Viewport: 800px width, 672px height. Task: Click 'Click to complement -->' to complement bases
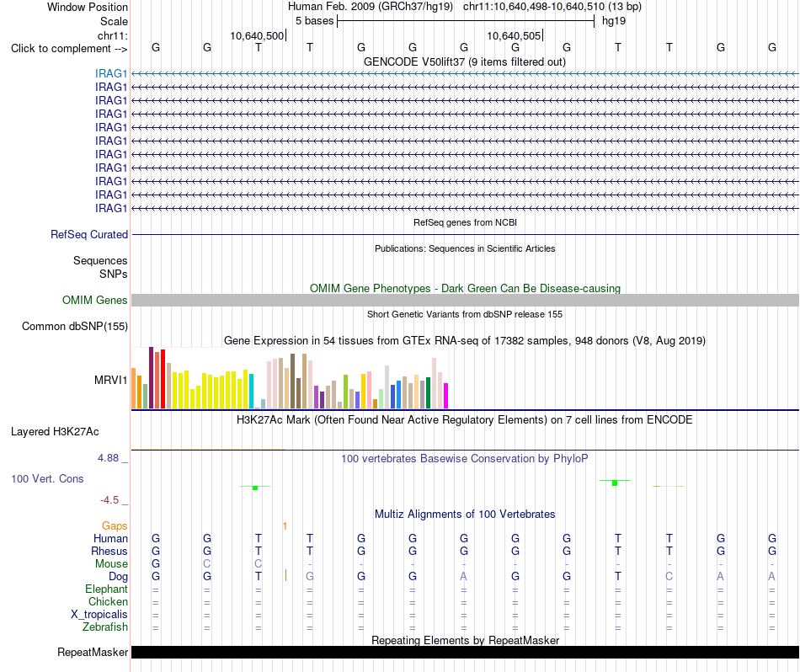click(69, 49)
